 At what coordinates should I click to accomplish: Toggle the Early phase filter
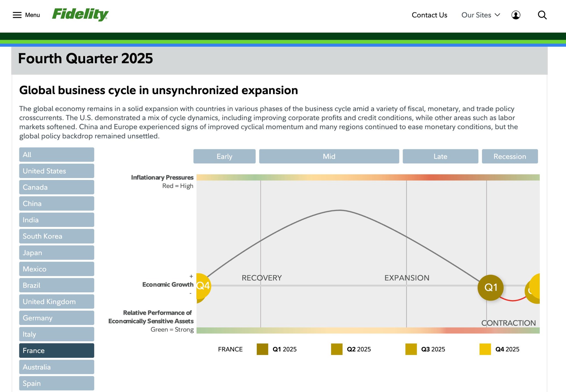click(224, 156)
